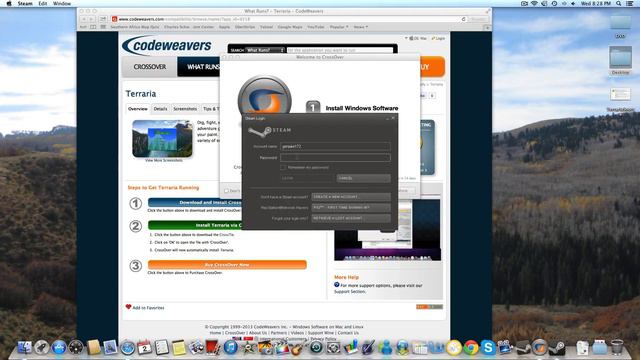The image size is (640, 360).
Task: Open the YouTube bookmark
Action: pos(316,27)
